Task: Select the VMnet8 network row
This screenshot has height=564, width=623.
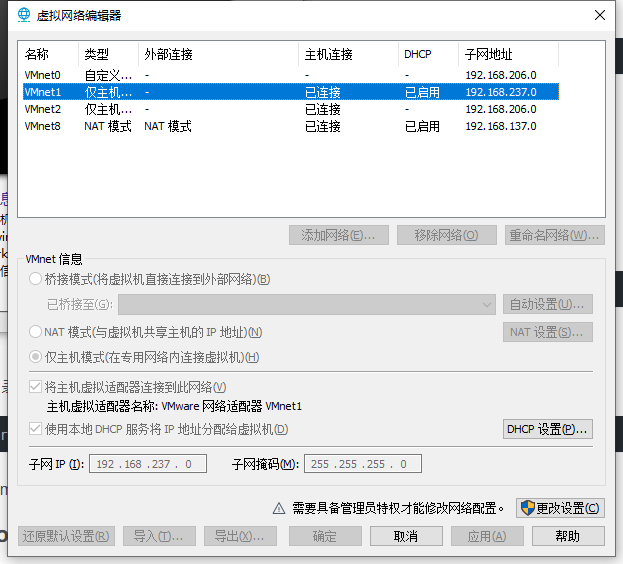Action: pyautogui.click(x=291, y=126)
